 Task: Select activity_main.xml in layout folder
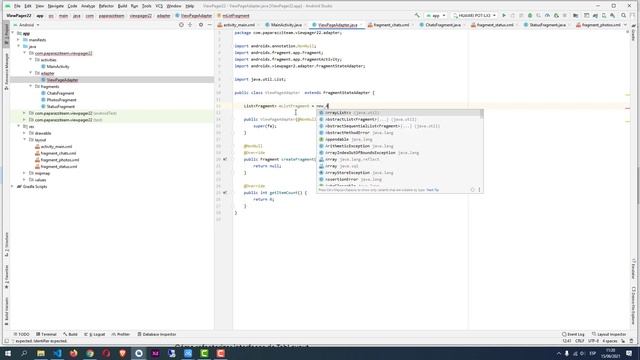click(x=56, y=147)
